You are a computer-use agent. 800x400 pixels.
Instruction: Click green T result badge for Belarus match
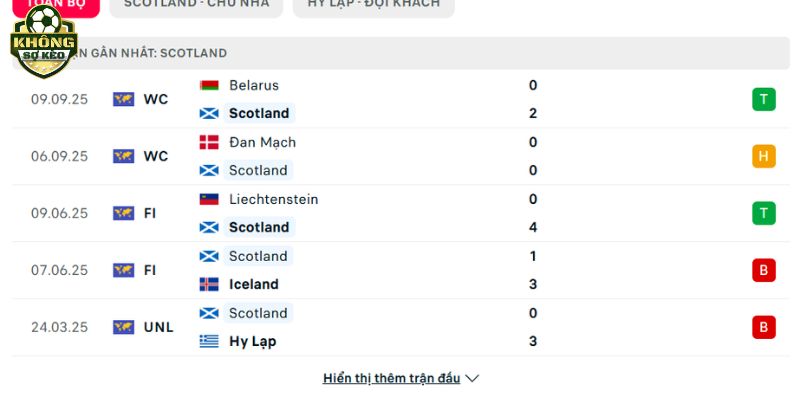(x=764, y=99)
